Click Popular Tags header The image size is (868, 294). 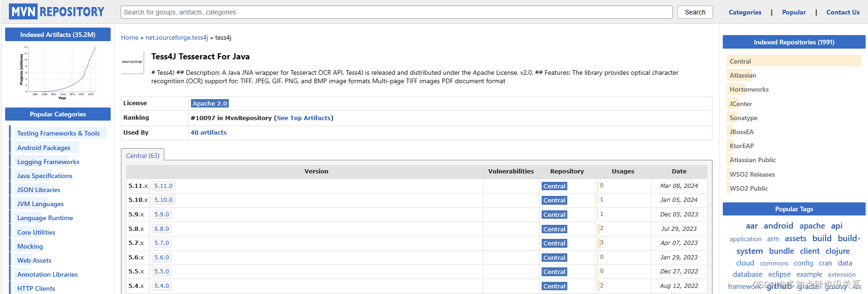pyautogui.click(x=794, y=209)
